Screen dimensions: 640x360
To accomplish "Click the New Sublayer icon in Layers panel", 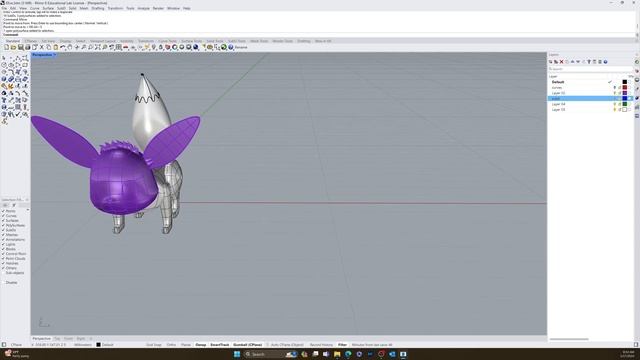I will pos(556,62).
